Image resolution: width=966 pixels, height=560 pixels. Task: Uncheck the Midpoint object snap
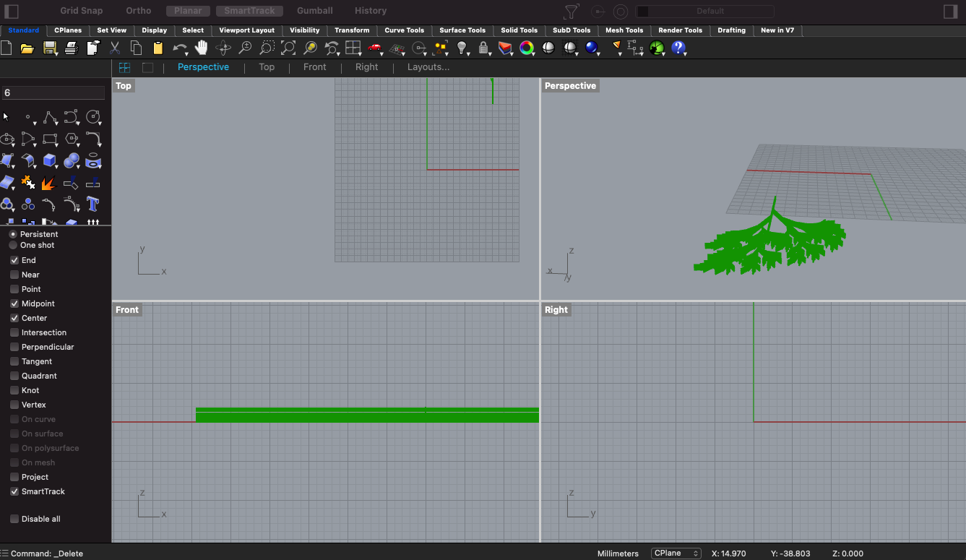[x=14, y=303]
